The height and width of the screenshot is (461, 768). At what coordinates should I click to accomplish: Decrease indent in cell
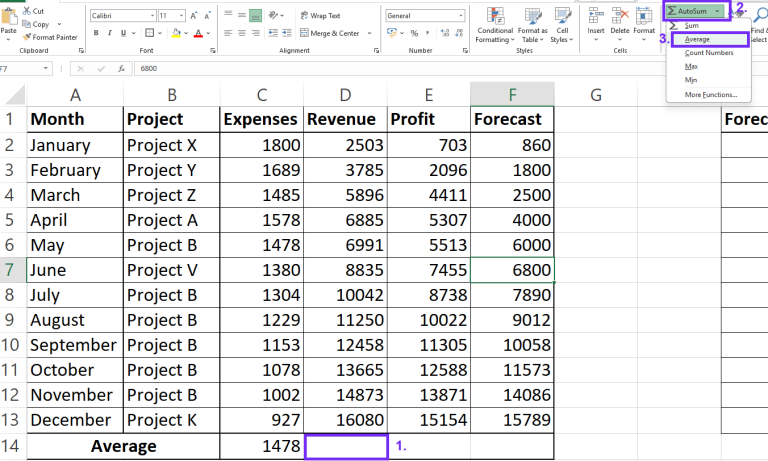273,33
